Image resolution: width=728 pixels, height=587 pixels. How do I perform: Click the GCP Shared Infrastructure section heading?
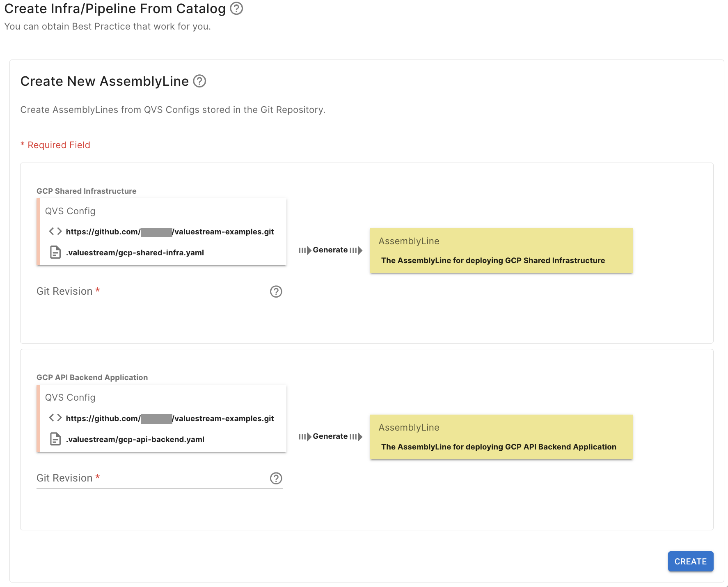tap(87, 191)
